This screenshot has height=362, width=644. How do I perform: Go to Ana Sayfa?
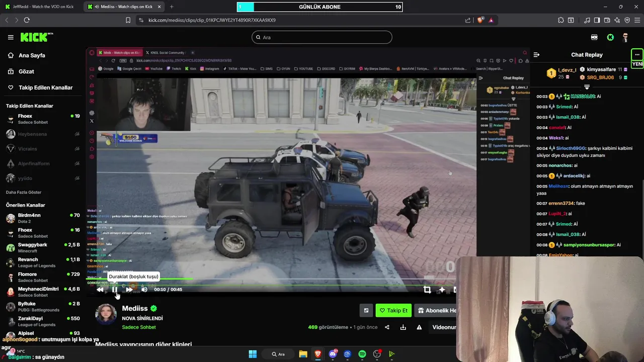click(32, 55)
